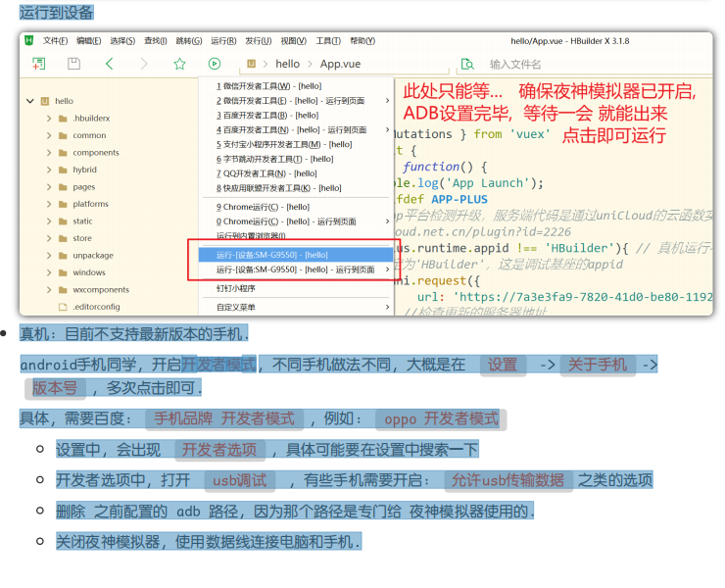
Task: Run on device SM-G9550 highlighted entry
Action: (296, 255)
